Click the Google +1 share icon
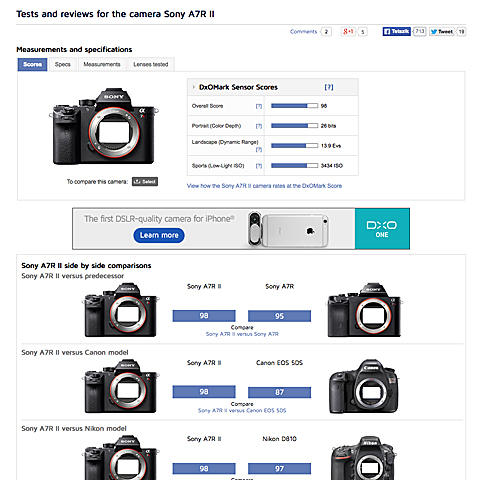 pyautogui.click(x=348, y=31)
